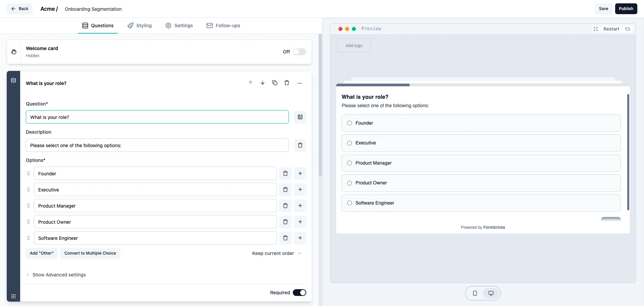Switch to the Styling tab
The width and height of the screenshot is (644, 306).
click(x=140, y=26)
